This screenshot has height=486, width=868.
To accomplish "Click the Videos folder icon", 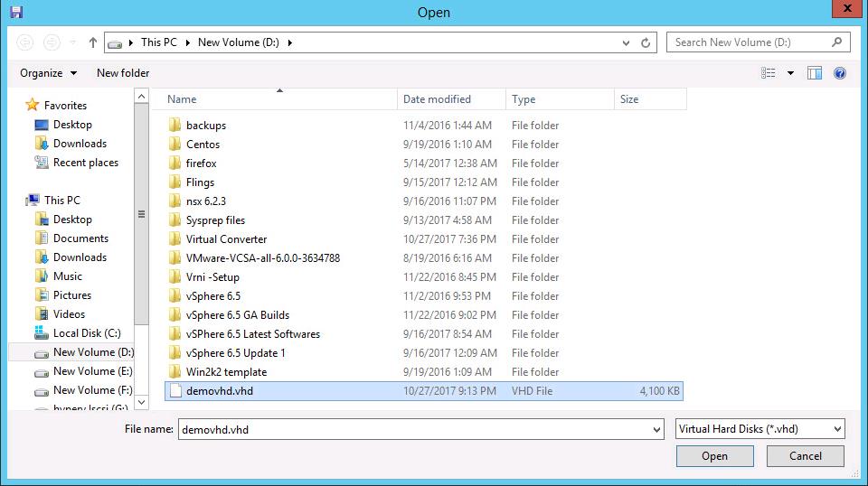I will coord(42,314).
